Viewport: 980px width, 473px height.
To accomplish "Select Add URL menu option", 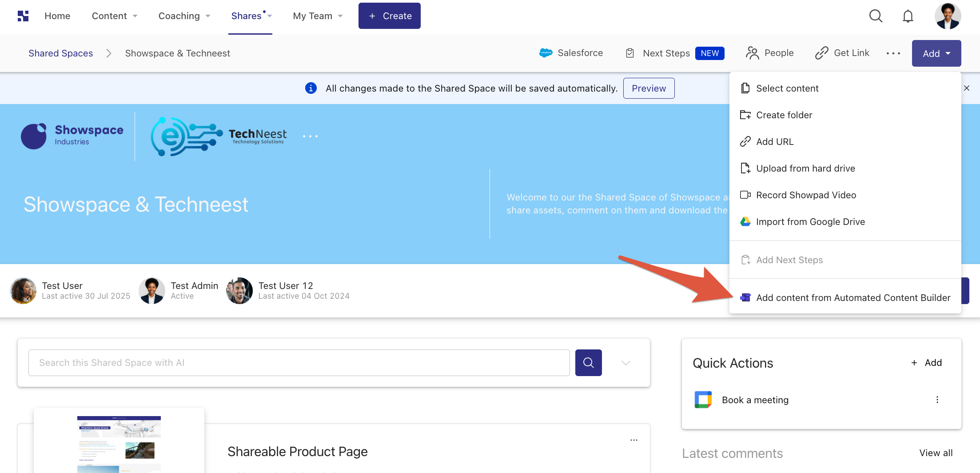I will (845, 142).
